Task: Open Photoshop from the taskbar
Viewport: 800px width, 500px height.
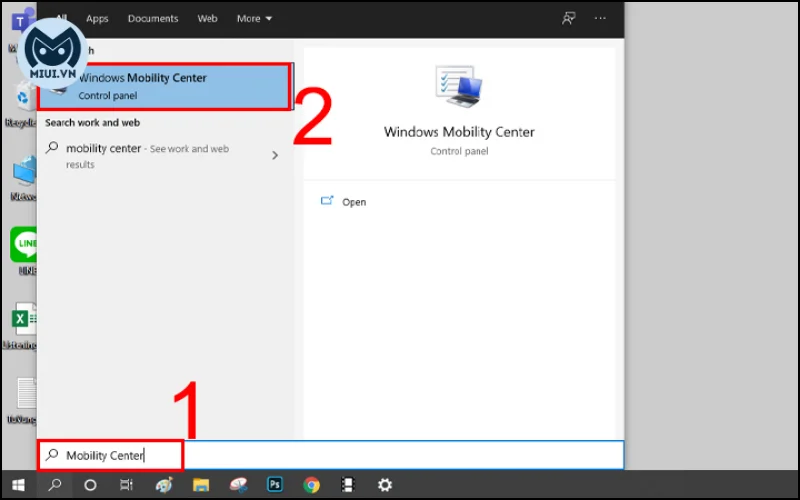Action: [274, 484]
